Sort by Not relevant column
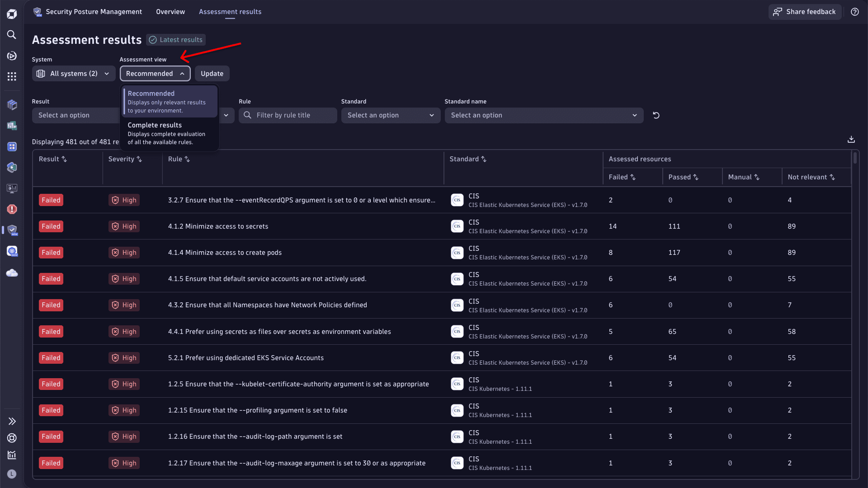 (811, 177)
